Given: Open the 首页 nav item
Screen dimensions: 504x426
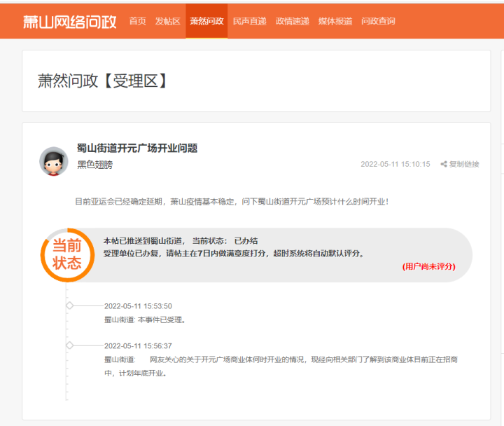Looking at the screenshot, I should click(x=138, y=21).
